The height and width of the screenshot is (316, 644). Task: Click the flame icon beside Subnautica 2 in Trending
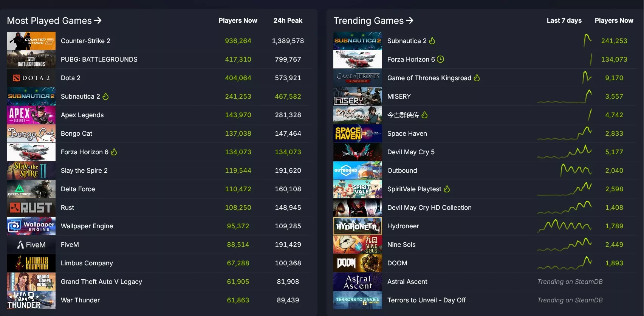point(432,40)
